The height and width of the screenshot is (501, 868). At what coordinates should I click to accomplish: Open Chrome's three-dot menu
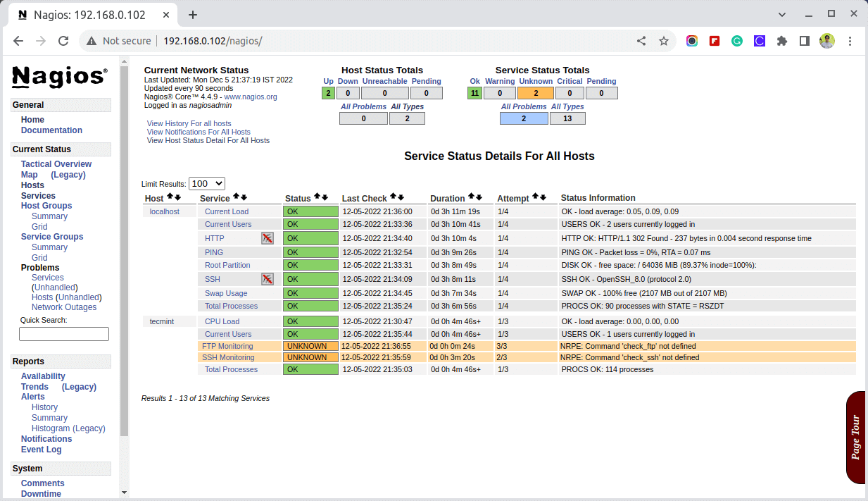[x=851, y=41]
